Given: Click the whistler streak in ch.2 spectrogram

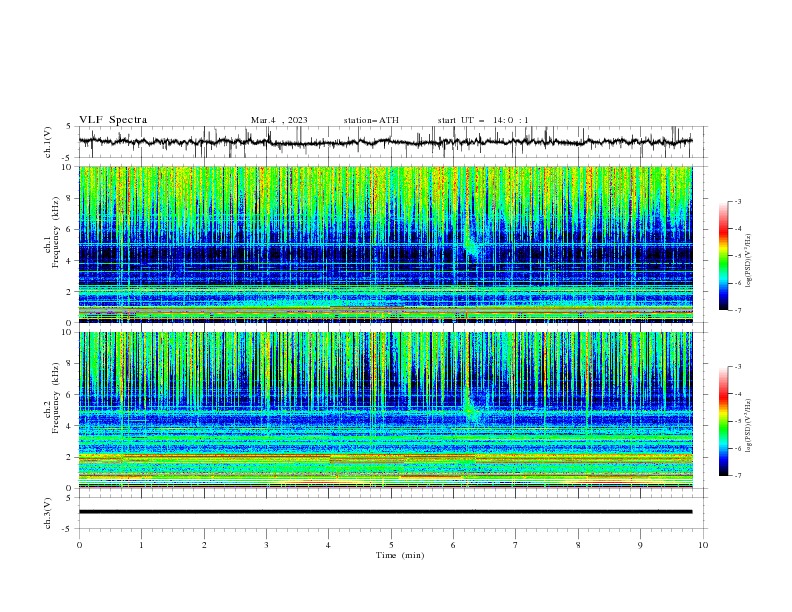Looking at the screenshot, I should tap(471, 406).
